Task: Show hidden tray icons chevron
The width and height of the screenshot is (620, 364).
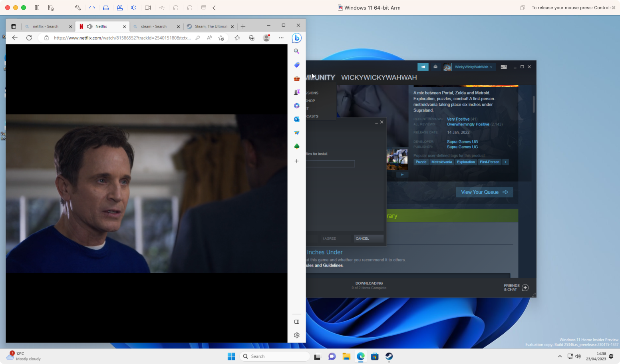Action: coord(560,356)
